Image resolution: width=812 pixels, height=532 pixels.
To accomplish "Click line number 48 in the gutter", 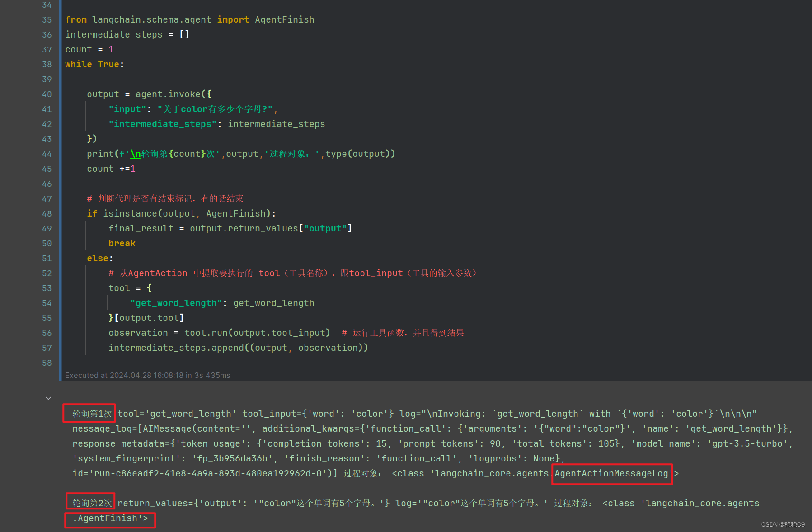I will point(47,214).
